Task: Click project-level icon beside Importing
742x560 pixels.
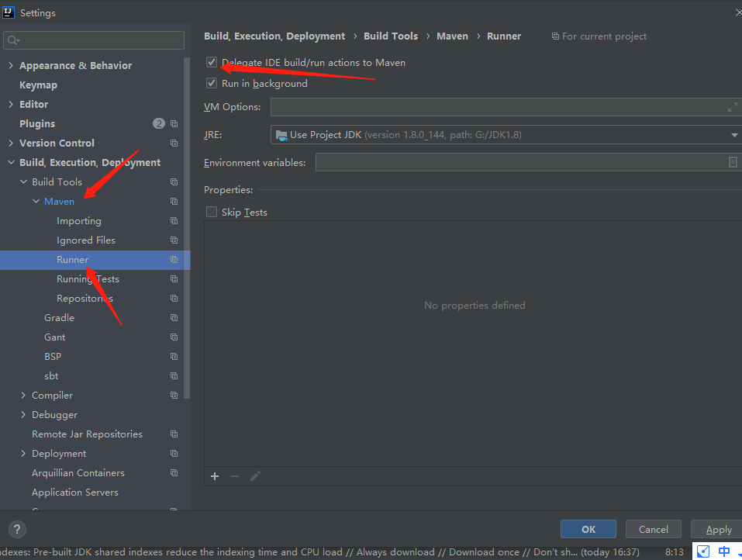Action: 174,220
